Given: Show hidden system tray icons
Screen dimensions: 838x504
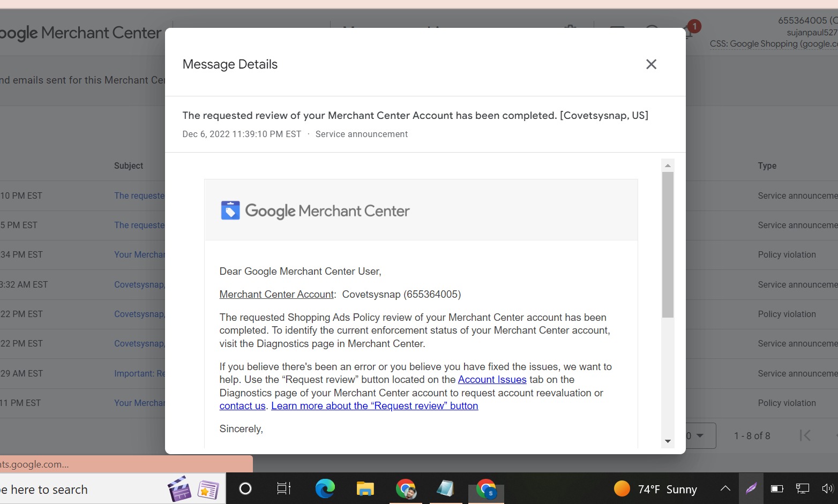Looking at the screenshot, I should click(x=725, y=488).
